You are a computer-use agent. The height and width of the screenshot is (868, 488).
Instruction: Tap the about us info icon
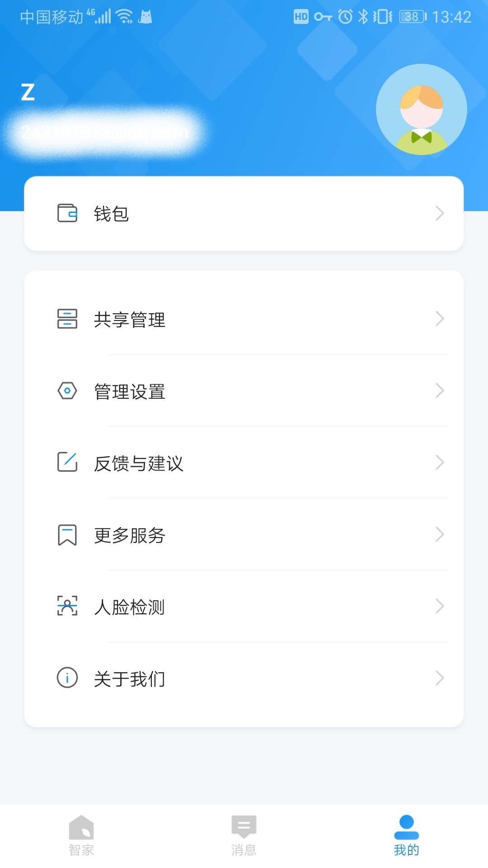click(67, 678)
